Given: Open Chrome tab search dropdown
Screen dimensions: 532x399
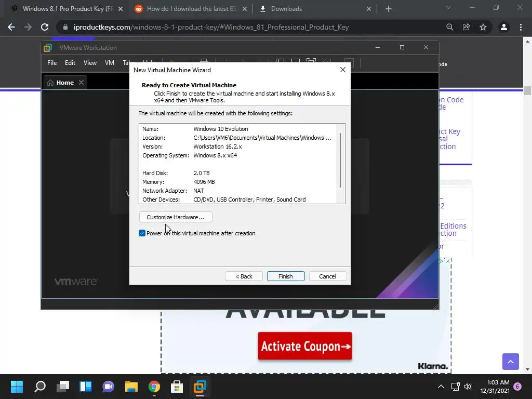Looking at the screenshot, I should 448,7.
